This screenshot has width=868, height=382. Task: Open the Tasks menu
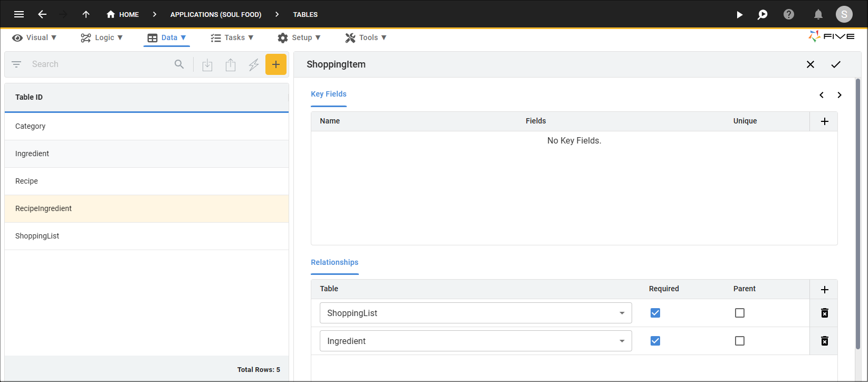click(x=232, y=37)
